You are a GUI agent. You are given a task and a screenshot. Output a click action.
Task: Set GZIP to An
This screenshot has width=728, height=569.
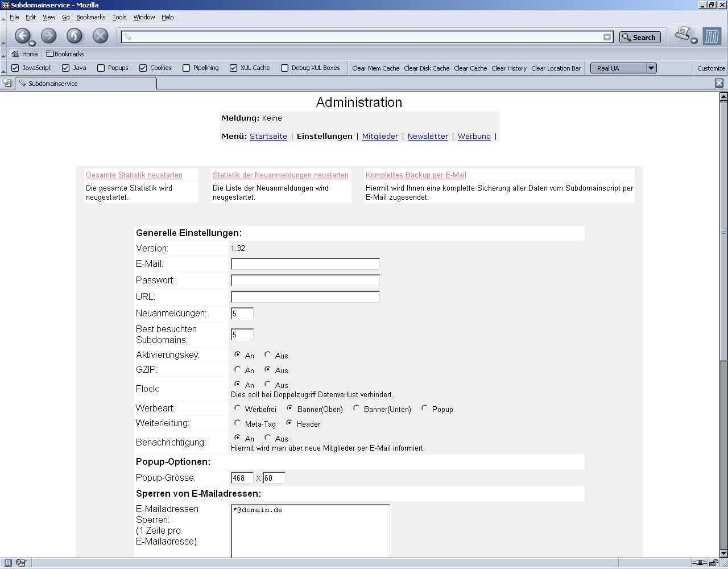(x=237, y=369)
